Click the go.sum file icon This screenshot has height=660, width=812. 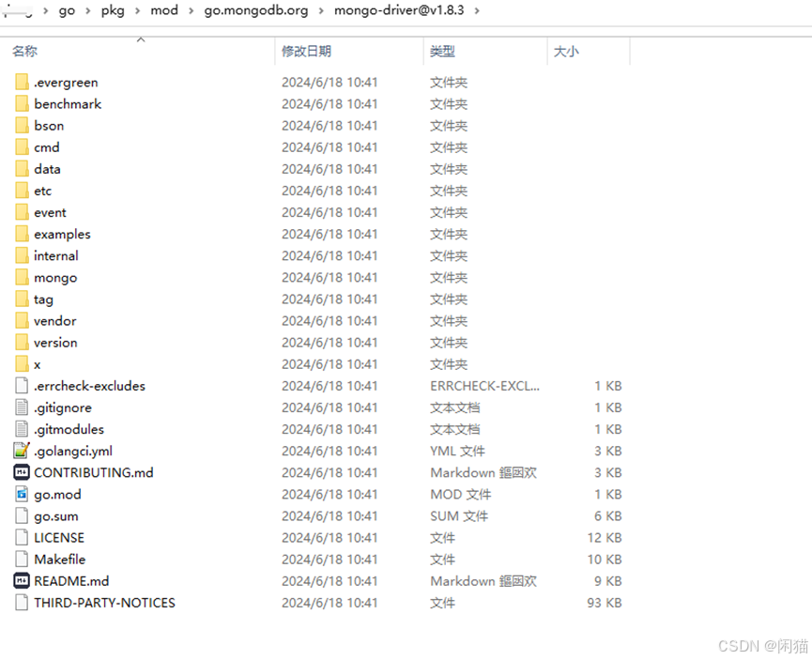pos(22,516)
